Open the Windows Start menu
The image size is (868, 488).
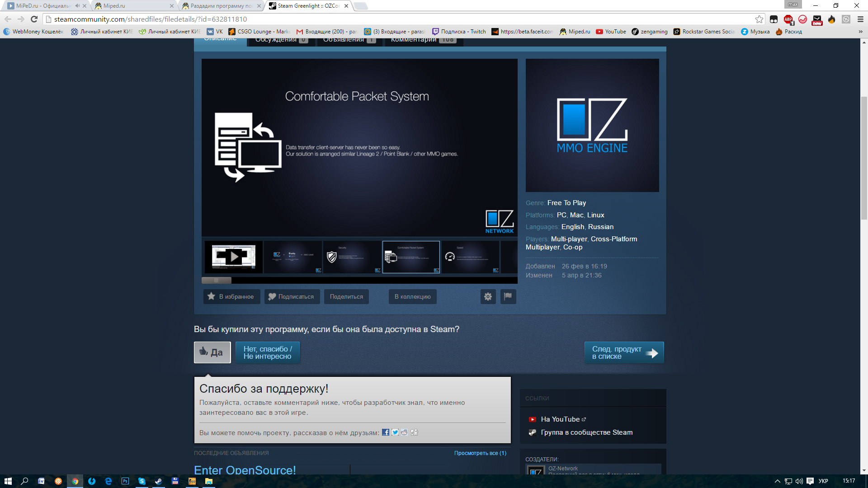point(8,481)
